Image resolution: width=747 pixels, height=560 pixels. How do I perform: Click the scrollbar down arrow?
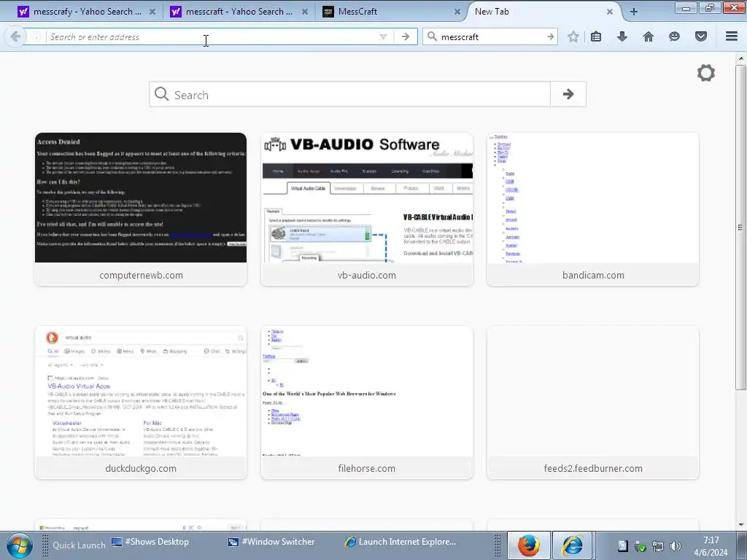coord(740,525)
